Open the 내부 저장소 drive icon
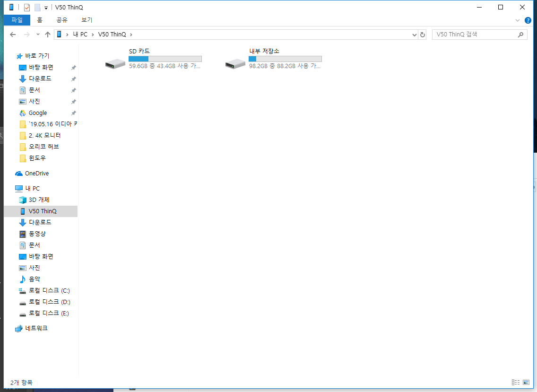Viewport: 537px width, 392px height. point(235,64)
